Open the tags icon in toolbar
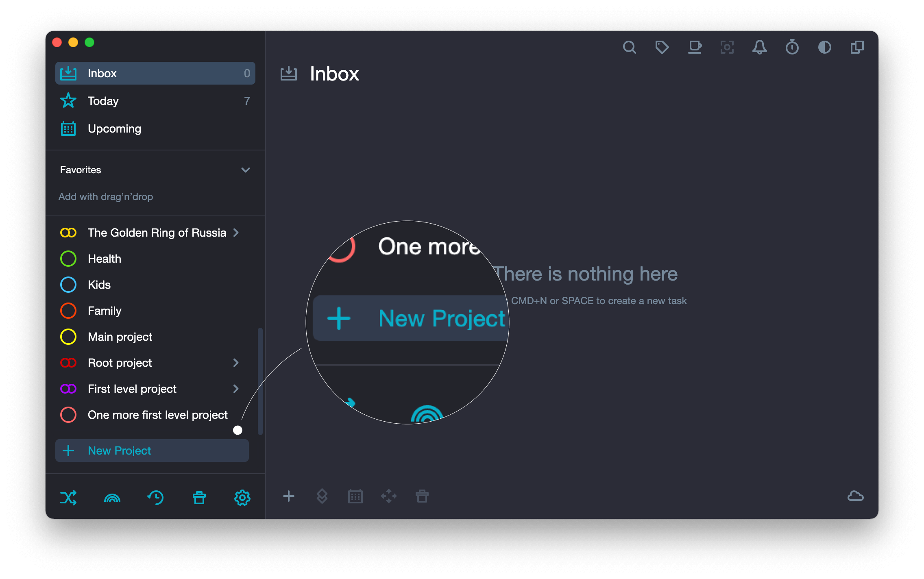Viewport: 924px width, 579px height. pos(662,48)
